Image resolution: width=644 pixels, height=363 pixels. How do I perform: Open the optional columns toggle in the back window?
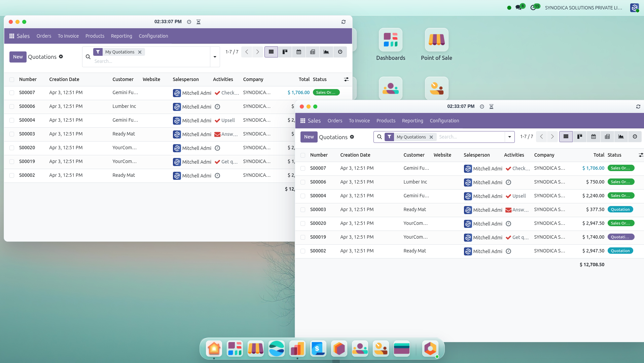[346, 79]
